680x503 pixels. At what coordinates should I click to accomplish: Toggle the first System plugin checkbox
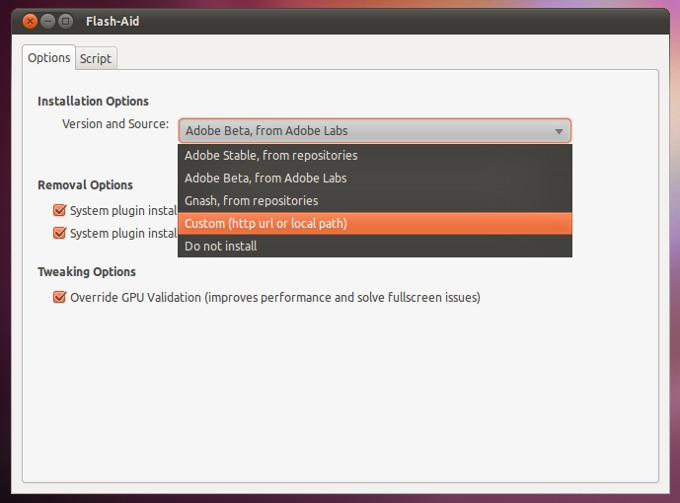60,211
